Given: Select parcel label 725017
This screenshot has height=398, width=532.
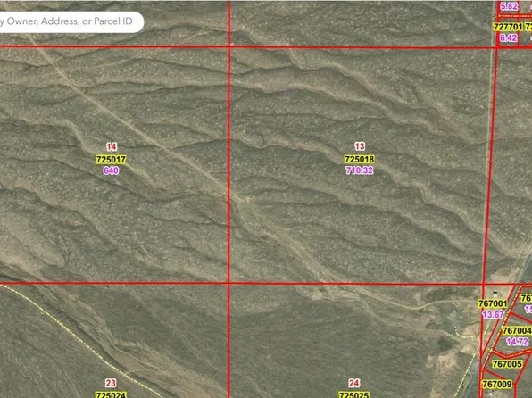Looking at the screenshot, I should click(111, 160).
